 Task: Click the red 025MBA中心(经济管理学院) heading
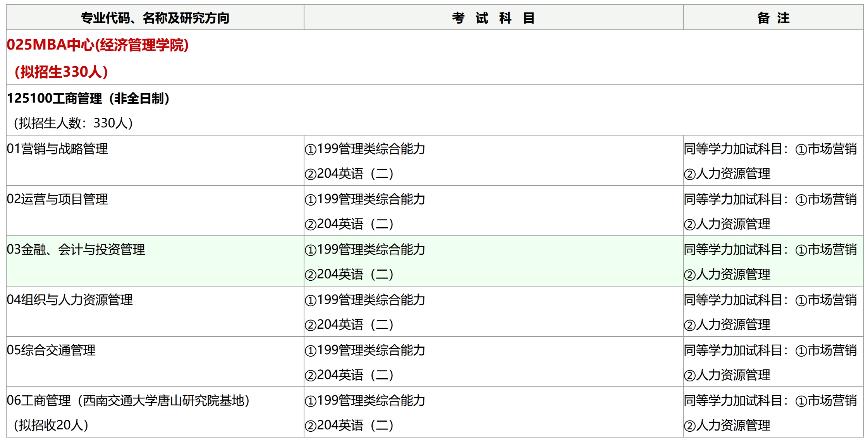[x=98, y=45]
